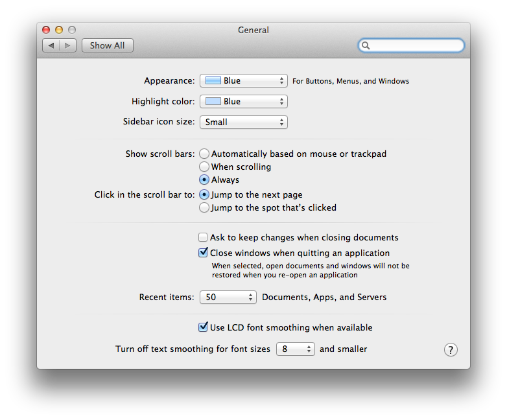507x420 pixels.
Task: Click the 'and smaller' text
Action: (x=343, y=349)
